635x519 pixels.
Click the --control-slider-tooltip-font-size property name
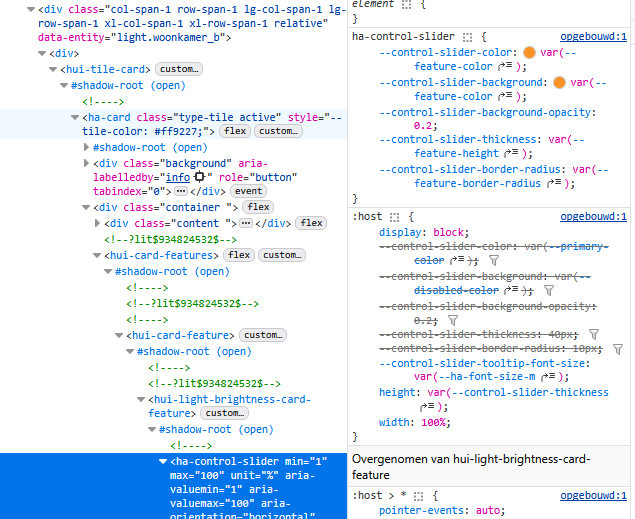(x=484, y=363)
